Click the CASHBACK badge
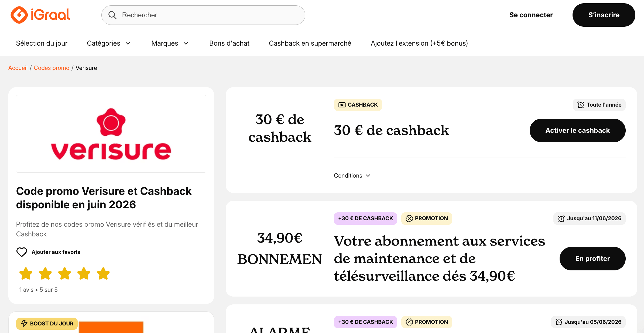 (358, 105)
